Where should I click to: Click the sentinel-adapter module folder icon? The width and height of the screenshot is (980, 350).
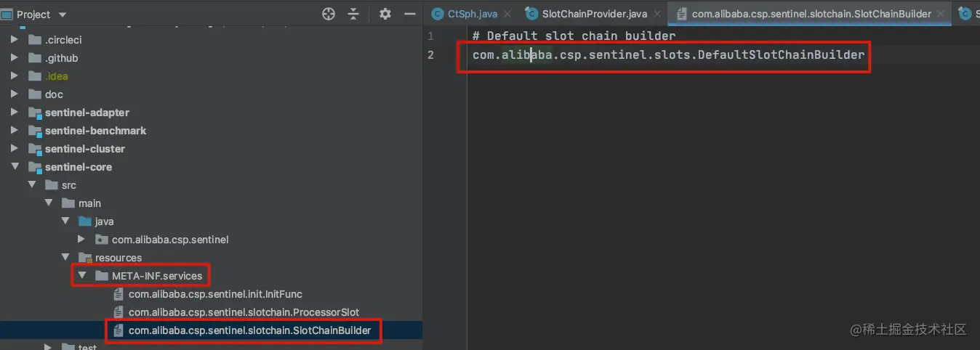[34, 113]
